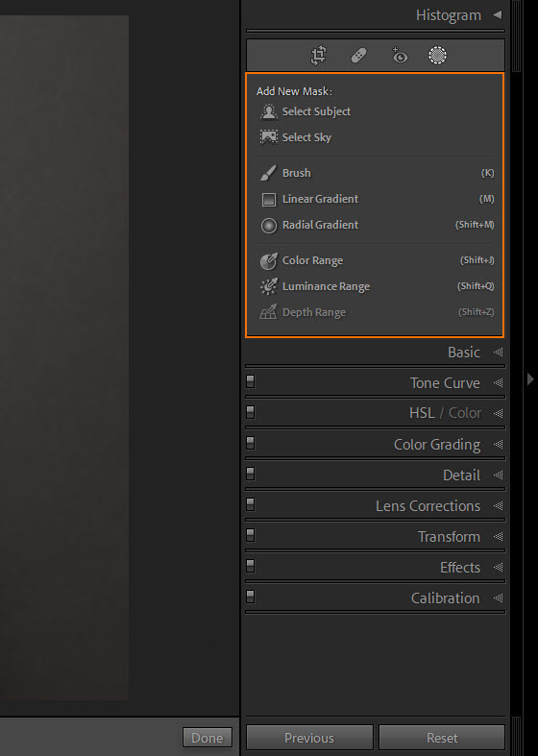Create a Color Range mask
Viewport: 538px width, 756px height.
[377, 261]
